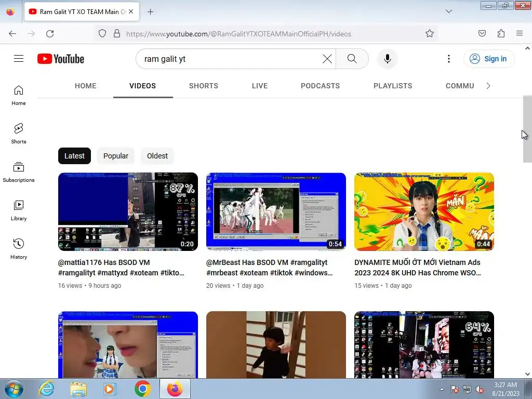Image resolution: width=532 pixels, height=399 pixels.
Task: Click the magnifier search button
Action: tap(352, 59)
